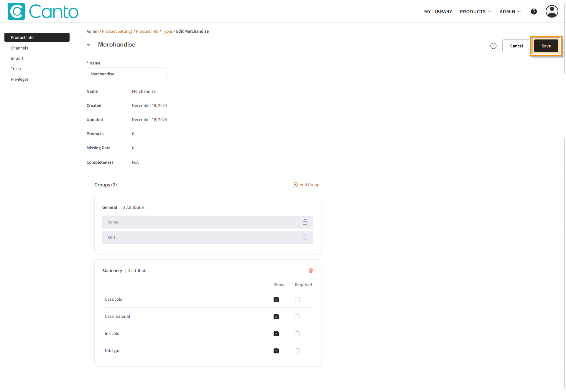Click the help question mark icon

(x=534, y=11)
